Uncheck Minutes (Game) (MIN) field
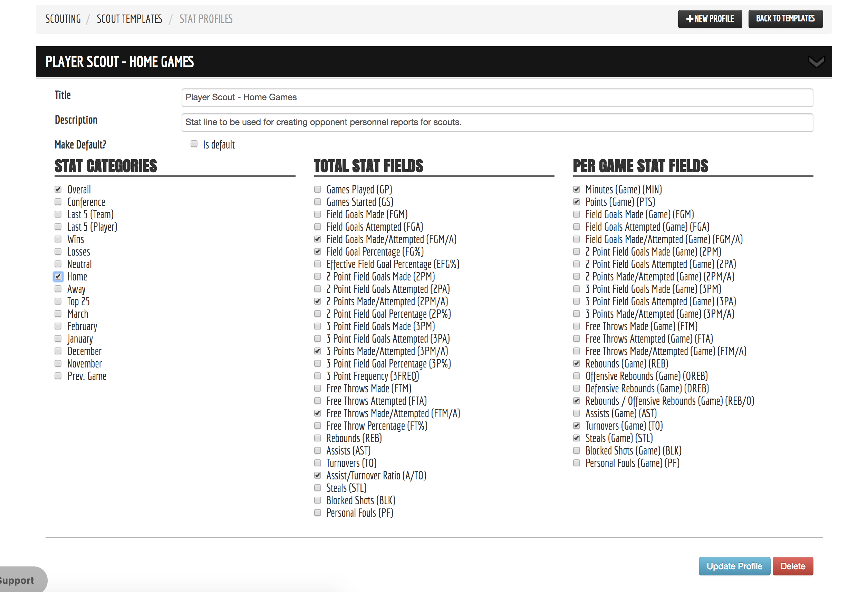 click(x=576, y=190)
